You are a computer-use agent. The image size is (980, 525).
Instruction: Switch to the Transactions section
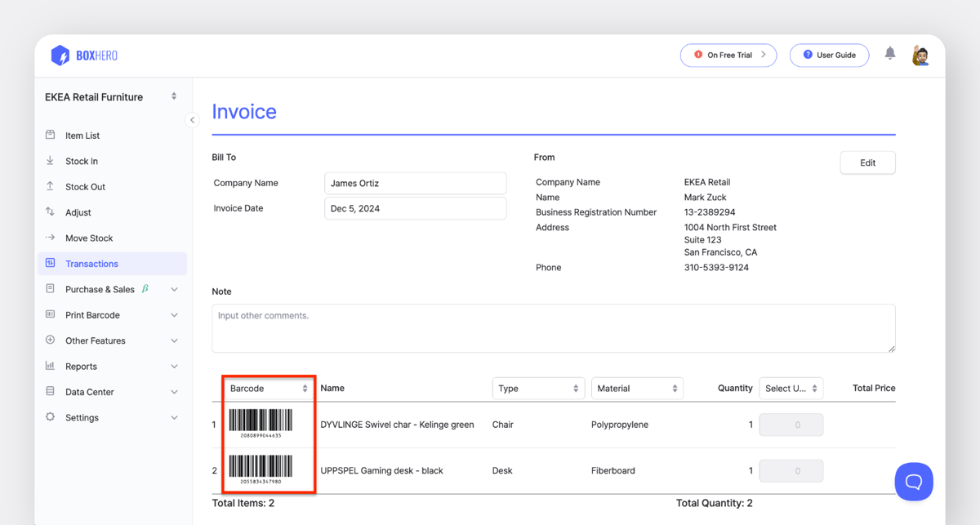[91, 263]
